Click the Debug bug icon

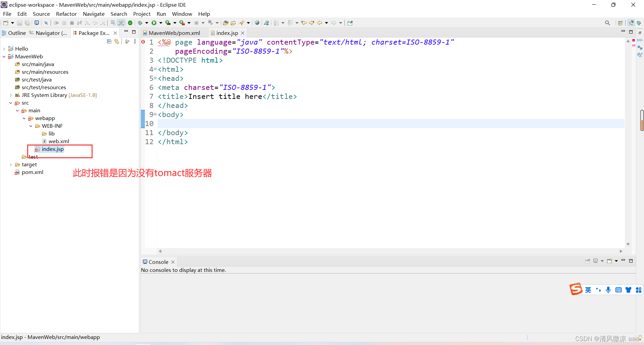tap(140, 23)
